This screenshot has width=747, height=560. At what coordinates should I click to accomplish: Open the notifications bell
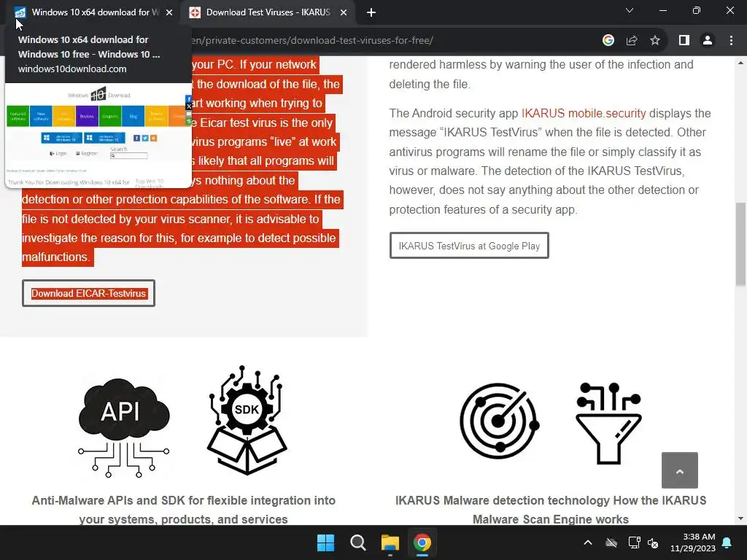[x=727, y=542]
